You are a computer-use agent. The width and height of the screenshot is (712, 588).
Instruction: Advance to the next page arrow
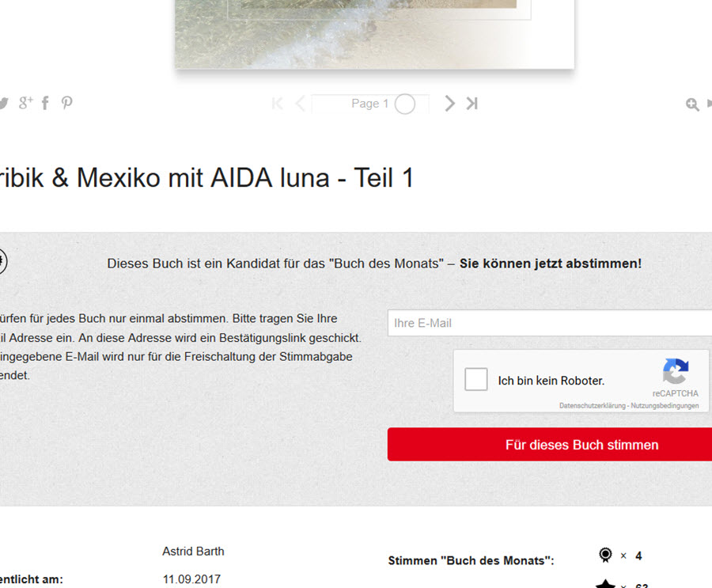pyautogui.click(x=449, y=103)
